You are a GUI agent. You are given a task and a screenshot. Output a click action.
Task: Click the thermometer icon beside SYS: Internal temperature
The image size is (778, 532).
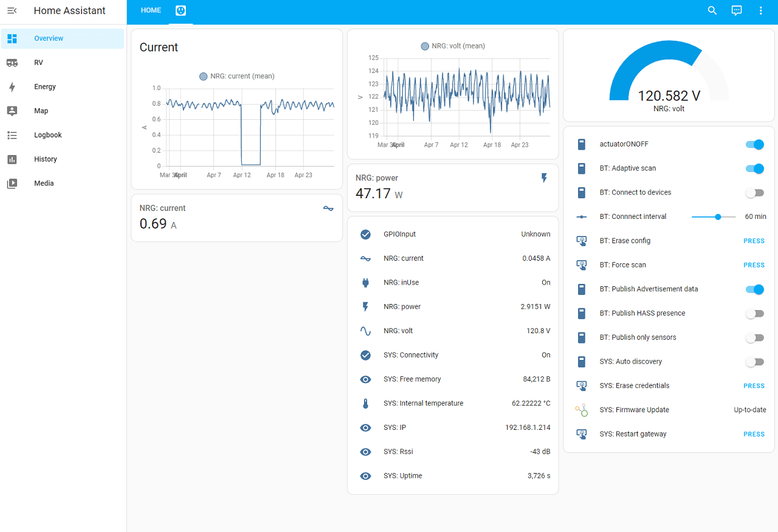click(x=365, y=404)
